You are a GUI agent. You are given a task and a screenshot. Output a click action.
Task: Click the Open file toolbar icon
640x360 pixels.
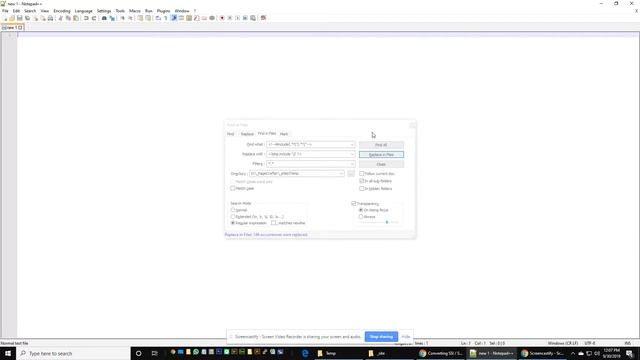12,18
